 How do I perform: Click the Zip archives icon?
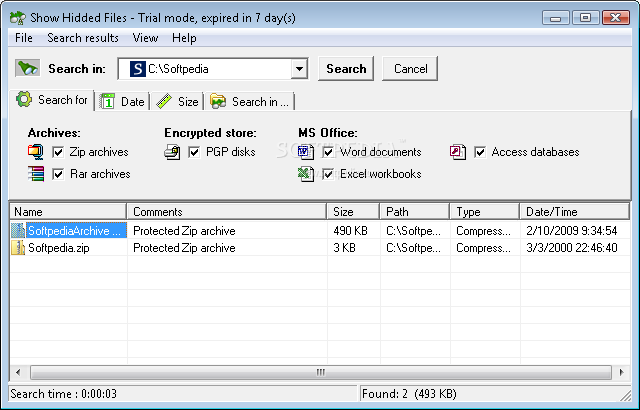[36, 152]
